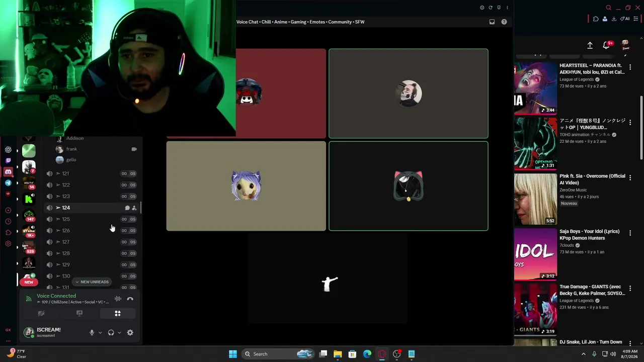The width and height of the screenshot is (644, 362).
Task: Open YouTube notifications bell
Action: pos(606,45)
